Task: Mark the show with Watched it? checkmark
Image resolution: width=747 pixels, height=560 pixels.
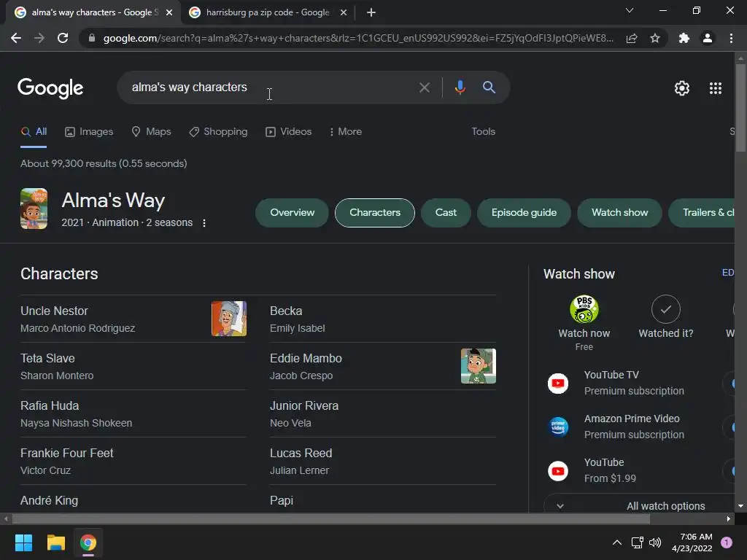Action: [x=665, y=309]
